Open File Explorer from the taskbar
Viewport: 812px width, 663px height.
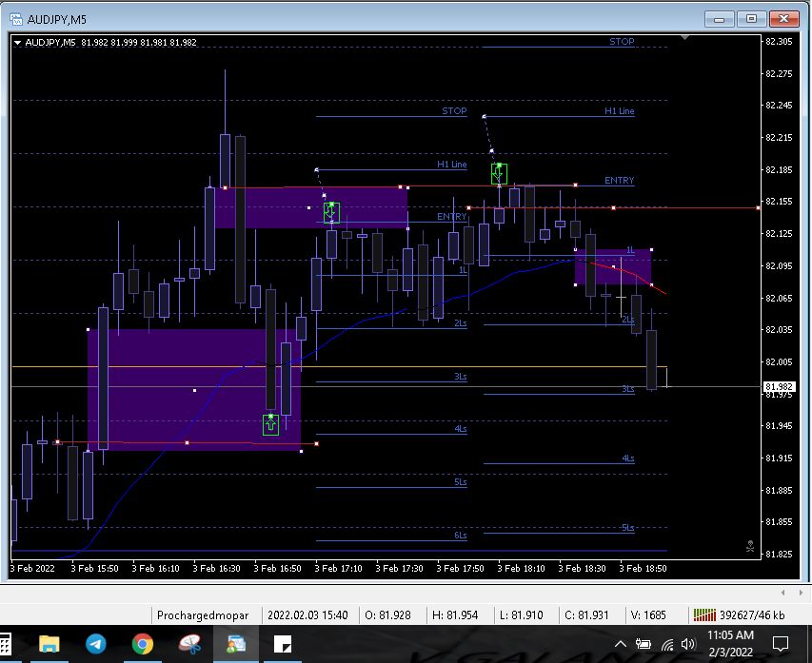pos(50,644)
